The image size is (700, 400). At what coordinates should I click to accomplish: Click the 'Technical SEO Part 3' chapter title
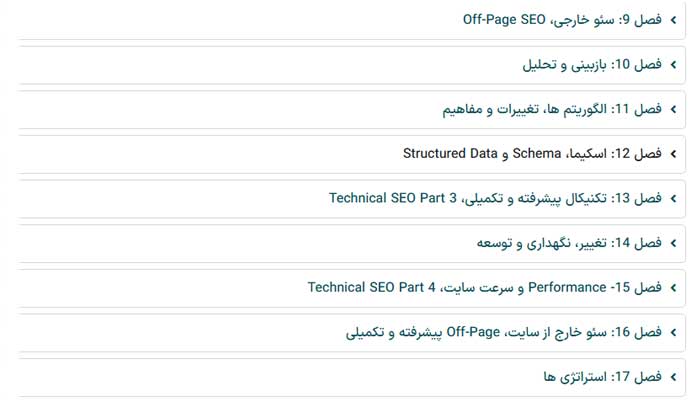(495, 198)
